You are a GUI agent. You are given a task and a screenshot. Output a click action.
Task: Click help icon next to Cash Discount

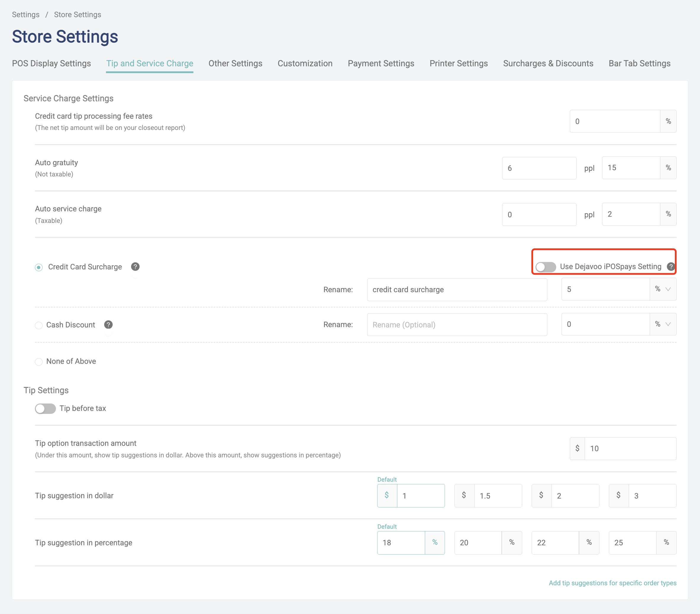[x=108, y=324]
